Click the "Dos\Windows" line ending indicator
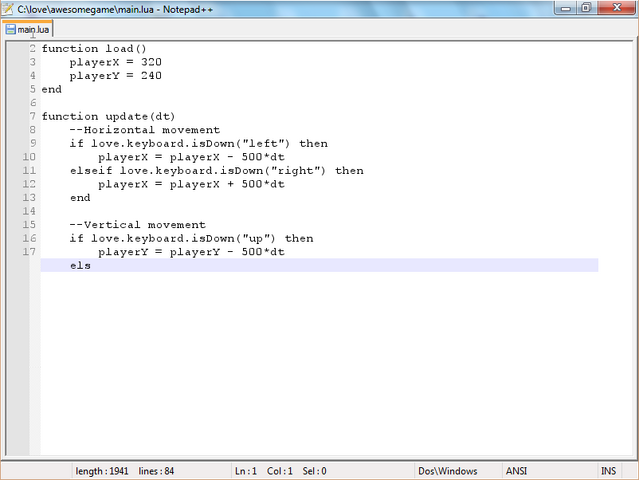The height and width of the screenshot is (480, 639). point(447,471)
